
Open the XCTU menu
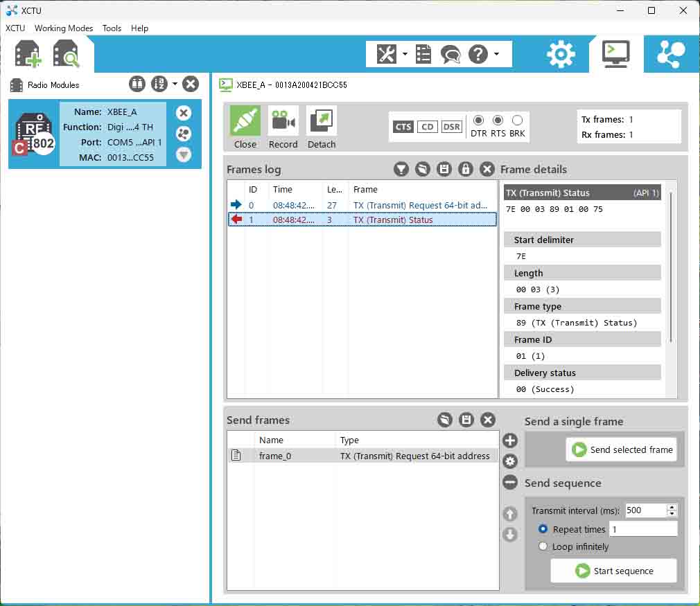(15, 28)
